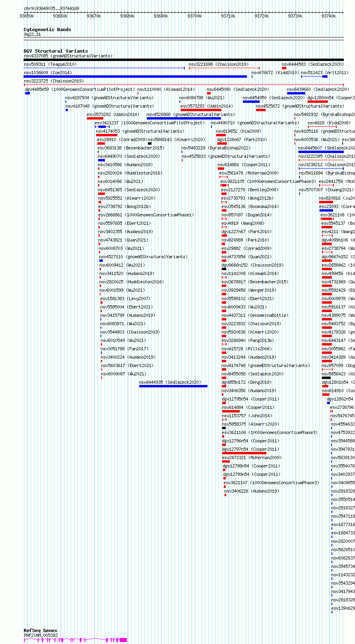Open variant nsv4525833 (gnomADStructuralVariants)

[226, 156]
